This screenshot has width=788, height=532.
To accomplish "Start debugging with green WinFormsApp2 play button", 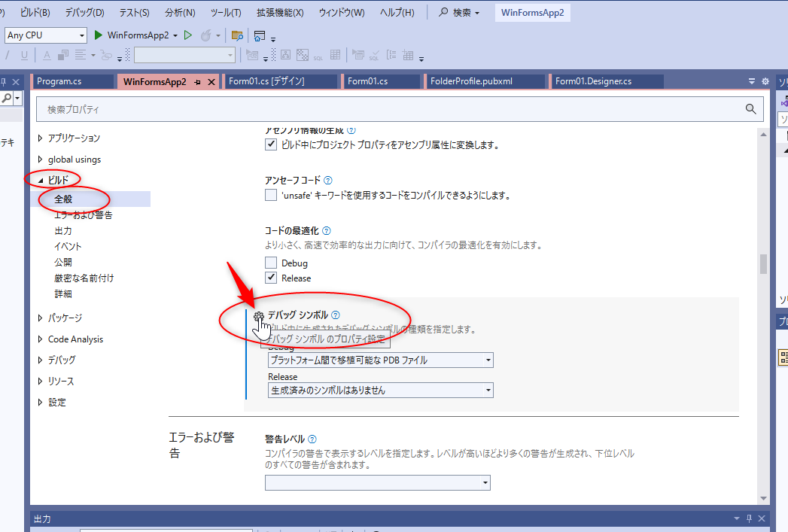I will pyautogui.click(x=99, y=35).
